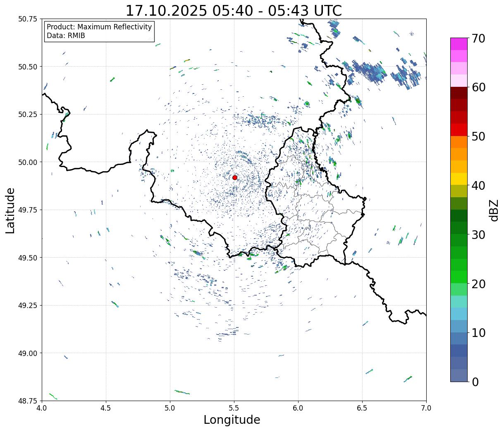Click the 70 tick label on colorbar
Viewport: 504px width, 430px height.
pyautogui.click(x=478, y=38)
